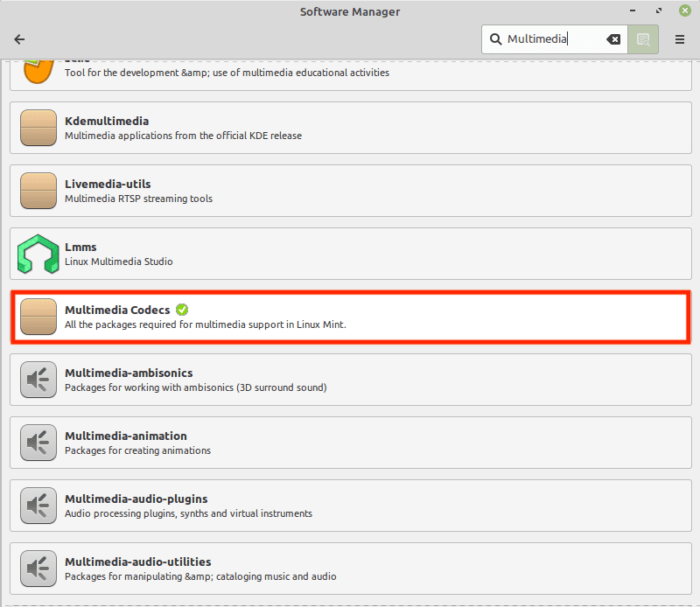
Task: Open the hamburger menu
Action: click(x=680, y=39)
